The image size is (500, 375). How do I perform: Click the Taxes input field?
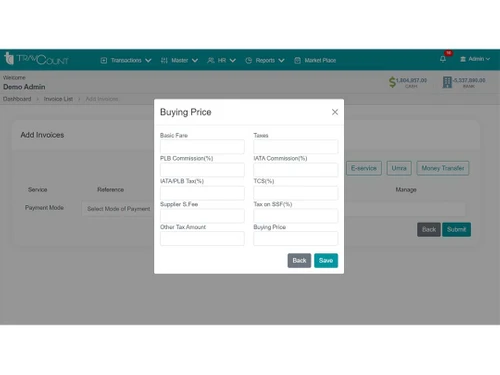coord(296,147)
